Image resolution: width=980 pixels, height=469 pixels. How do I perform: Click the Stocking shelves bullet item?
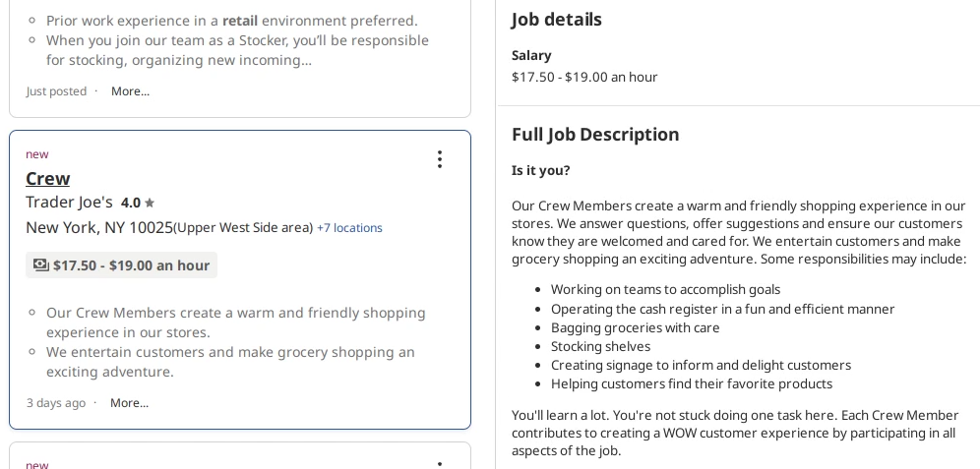tap(600, 346)
